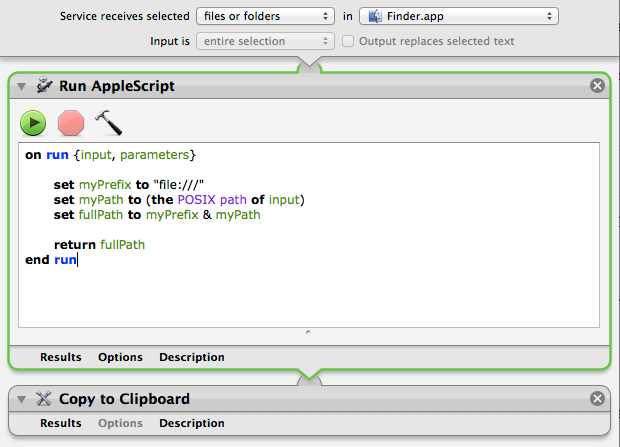Show Options of Copy to Clipboard action
The width and height of the screenshot is (620, 447).
(x=120, y=423)
